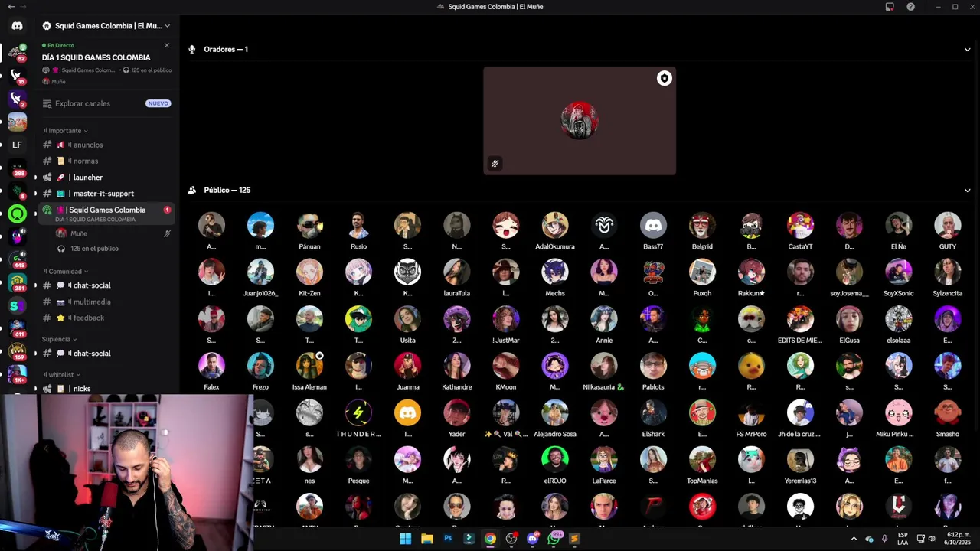Click audience member AdalOkumura's avatar
980x551 pixels.
click(555, 225)
